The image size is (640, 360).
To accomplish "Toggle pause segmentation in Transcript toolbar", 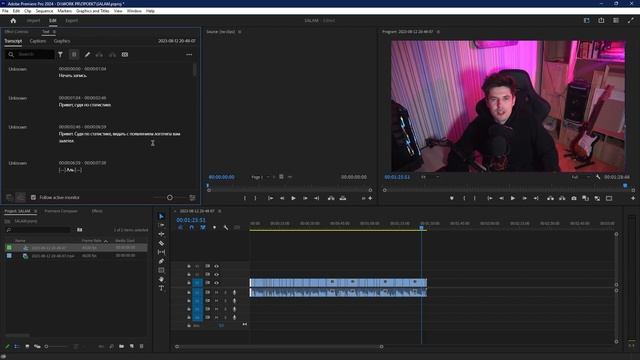I will pos(74,54).
